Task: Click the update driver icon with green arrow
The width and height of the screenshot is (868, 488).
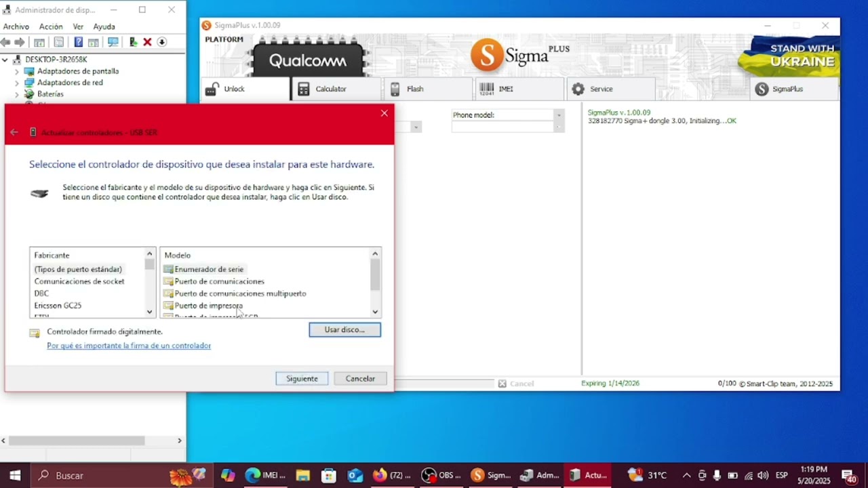Action: point(133,42)
